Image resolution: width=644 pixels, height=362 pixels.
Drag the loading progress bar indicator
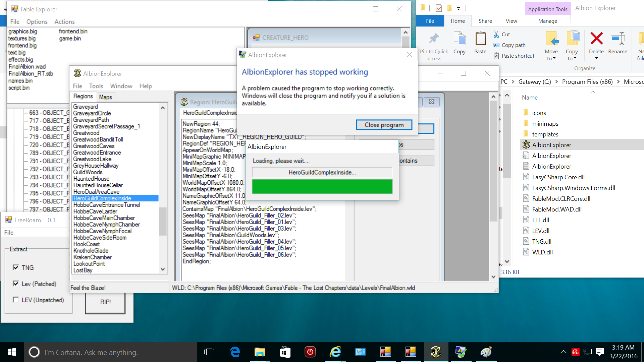click(322, 186)
